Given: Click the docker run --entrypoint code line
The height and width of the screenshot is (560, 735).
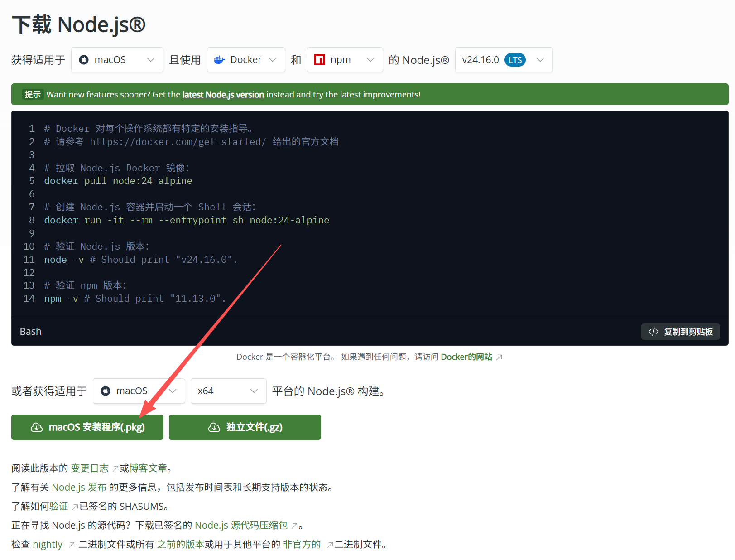Looking at the screenshot, I should (x=187, y=220).
